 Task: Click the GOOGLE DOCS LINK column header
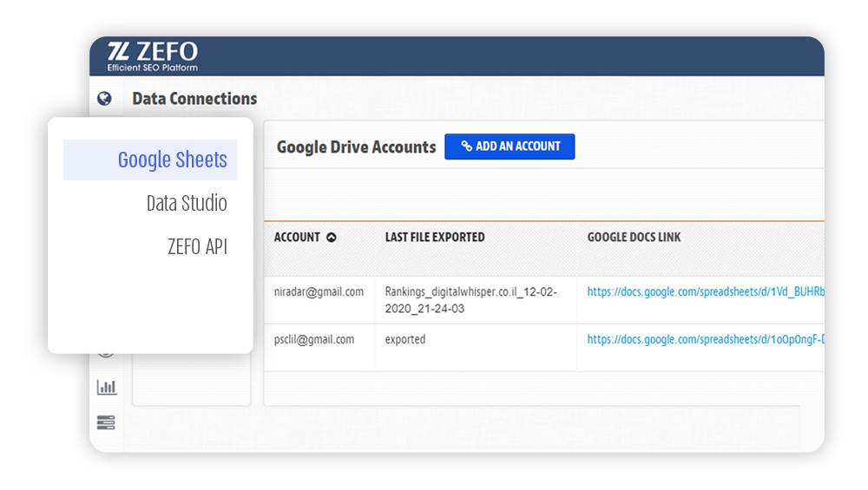point(634,238)
